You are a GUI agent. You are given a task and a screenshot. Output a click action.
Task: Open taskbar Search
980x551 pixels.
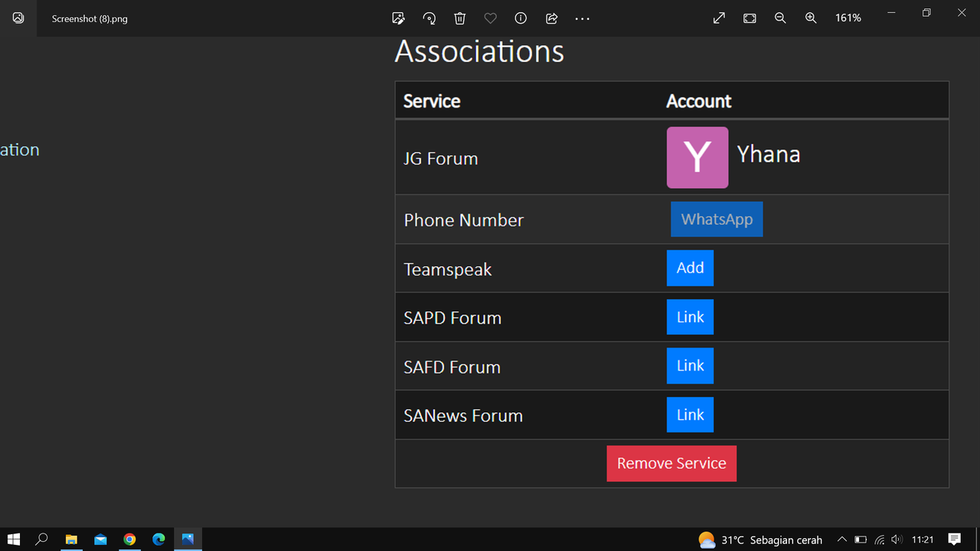pyautogui.click(x=42, y=540)
